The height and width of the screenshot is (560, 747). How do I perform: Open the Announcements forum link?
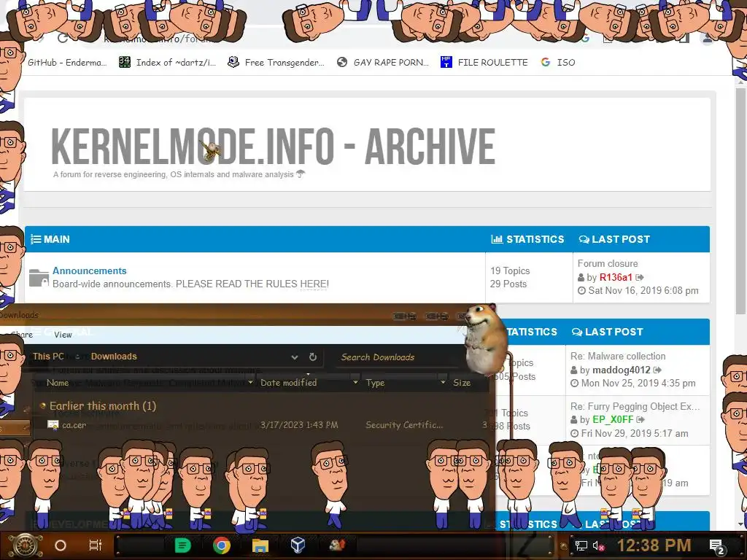(90, 271)
